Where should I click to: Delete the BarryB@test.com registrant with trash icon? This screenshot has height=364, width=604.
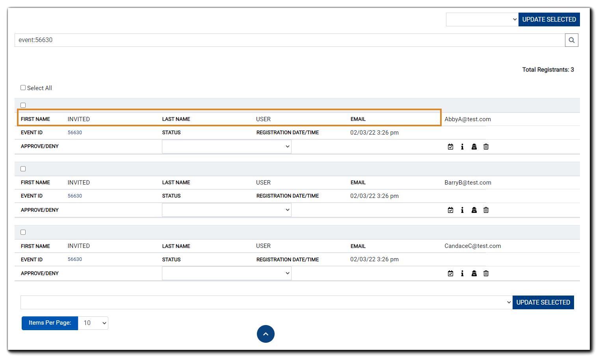486,210
